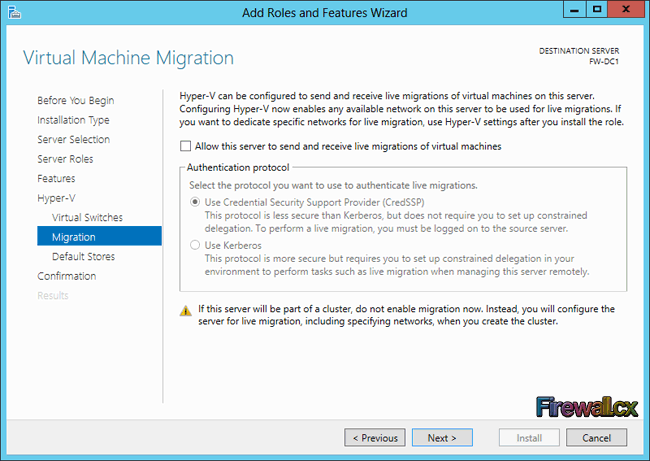Viewport: 650px width, 461px height.
Task: Open the Before You Begin step
Action: 76,101
